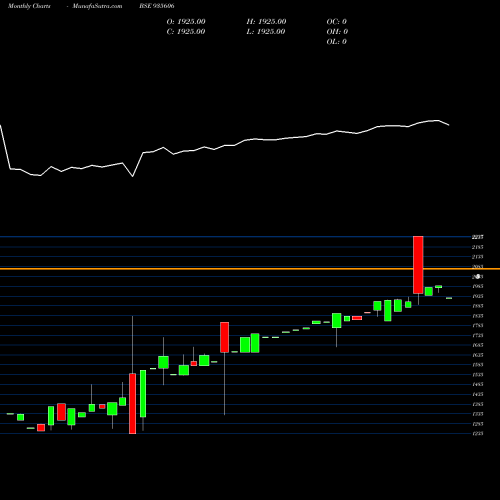Click the open price O: 1925.00
Screen dimensions: 500x500
point(186,22)
